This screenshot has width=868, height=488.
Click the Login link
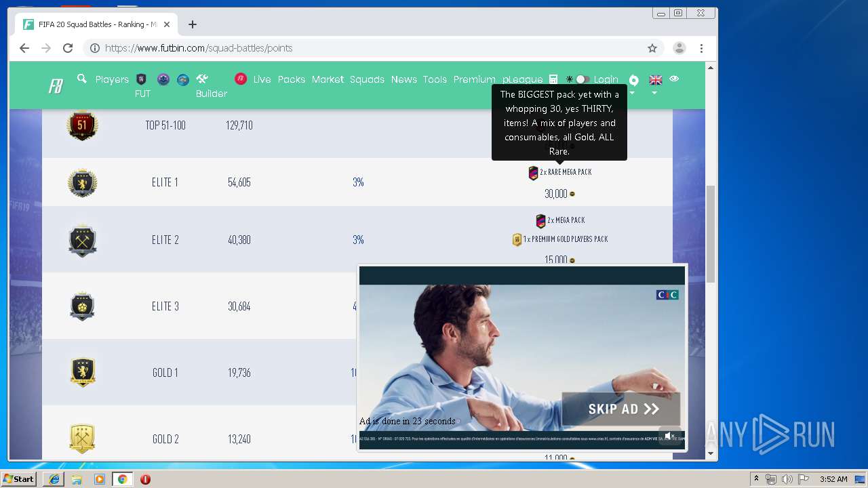click(606, 79)
